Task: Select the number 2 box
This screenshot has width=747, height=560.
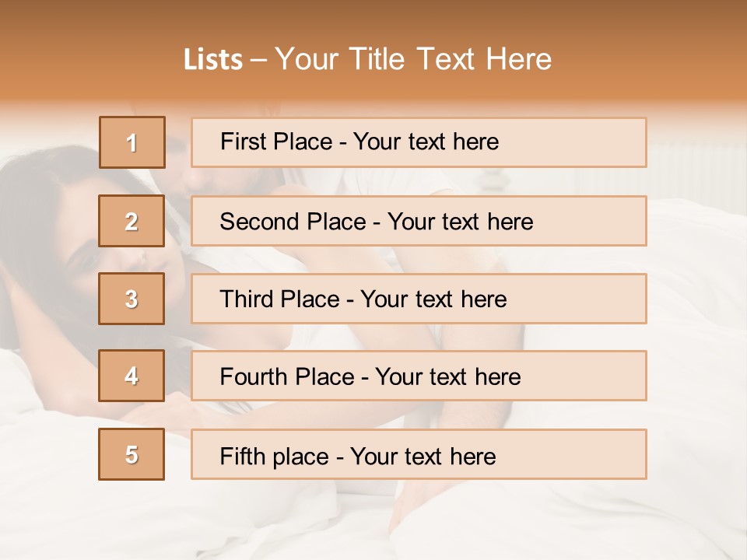Action: [132, 221]
